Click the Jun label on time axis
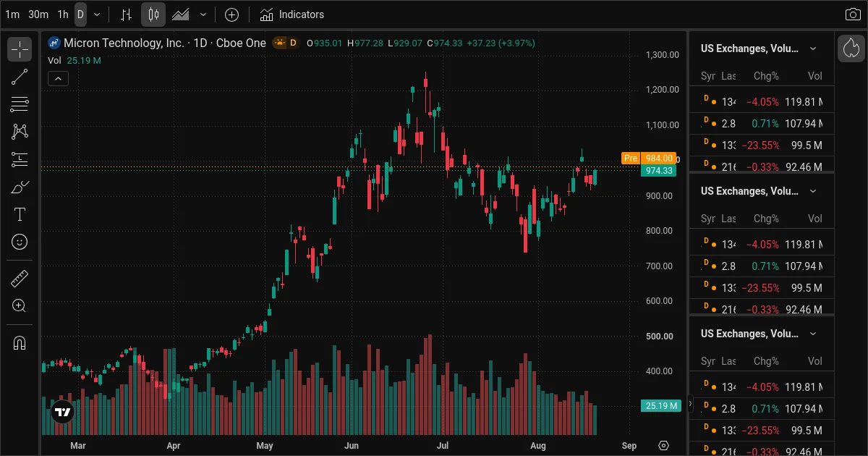 point(352,446)
